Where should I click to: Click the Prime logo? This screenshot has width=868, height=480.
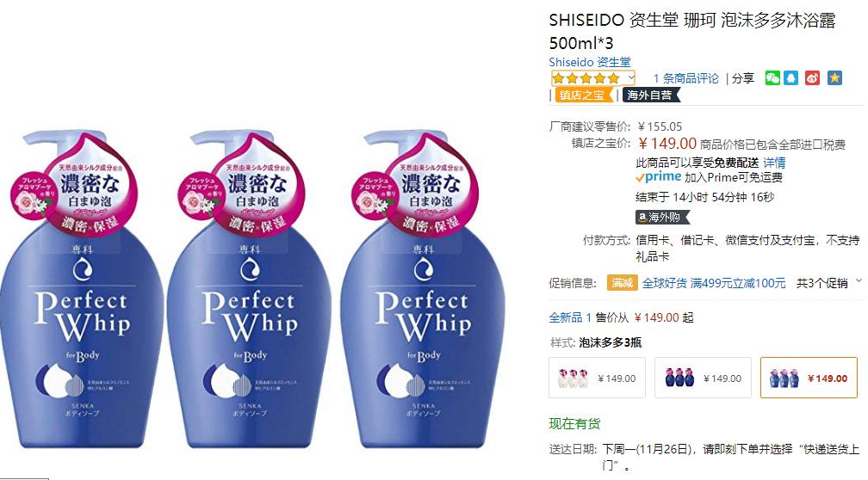point(658,177)
